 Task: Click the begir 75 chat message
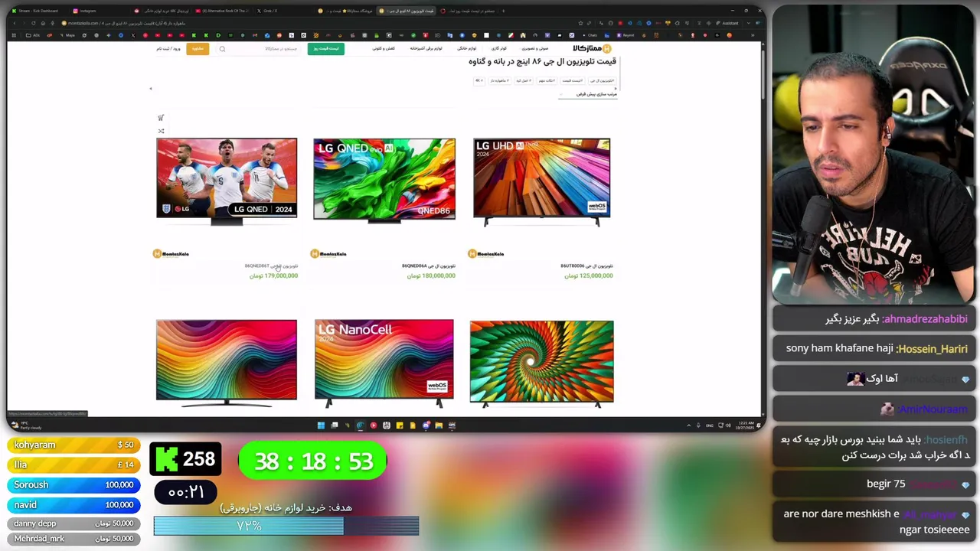click(x=873, y=484)
